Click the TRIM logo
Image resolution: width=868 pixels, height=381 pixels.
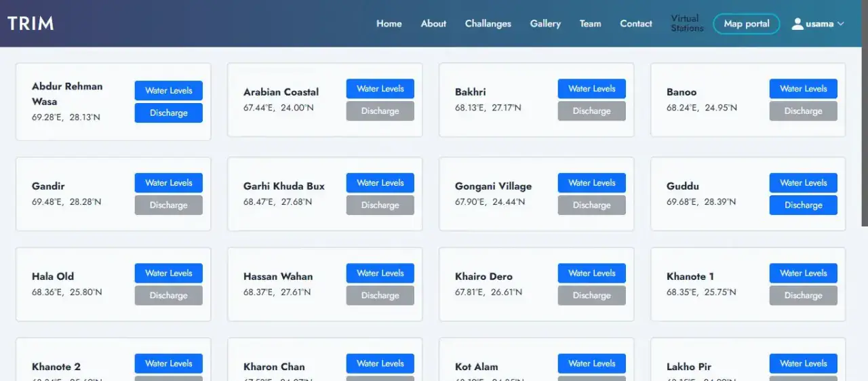(x=31, y=23)
